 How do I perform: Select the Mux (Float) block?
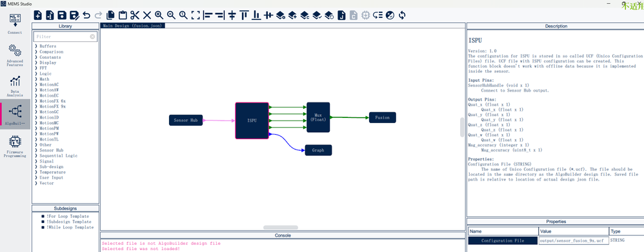pyautogui.click(x=318, y=117)
